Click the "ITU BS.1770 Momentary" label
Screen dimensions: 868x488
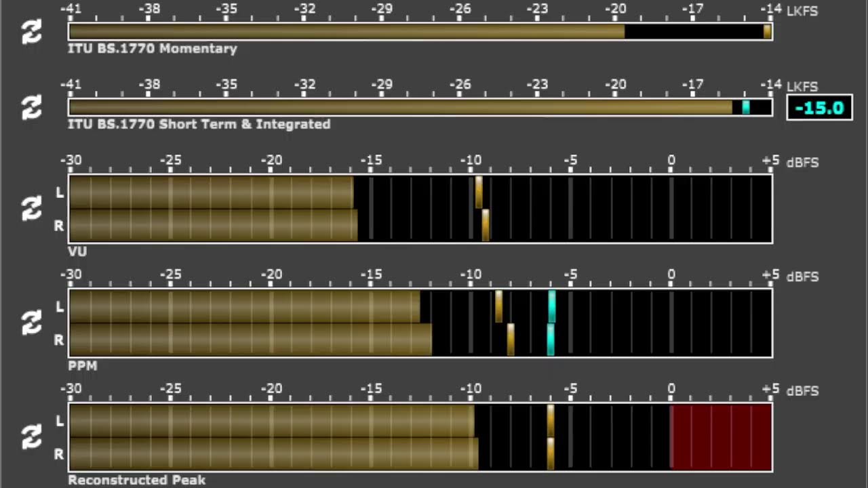(x=152, y=49)
